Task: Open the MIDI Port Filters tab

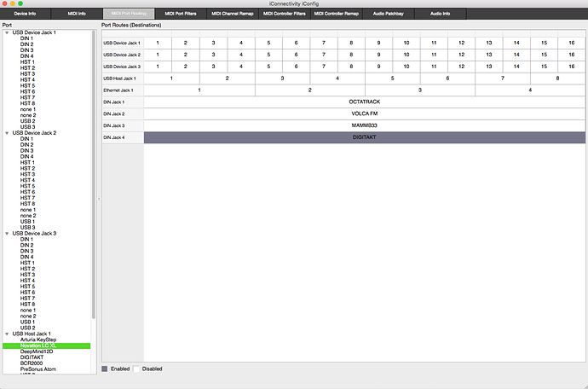Action: (x=182, y=14)
